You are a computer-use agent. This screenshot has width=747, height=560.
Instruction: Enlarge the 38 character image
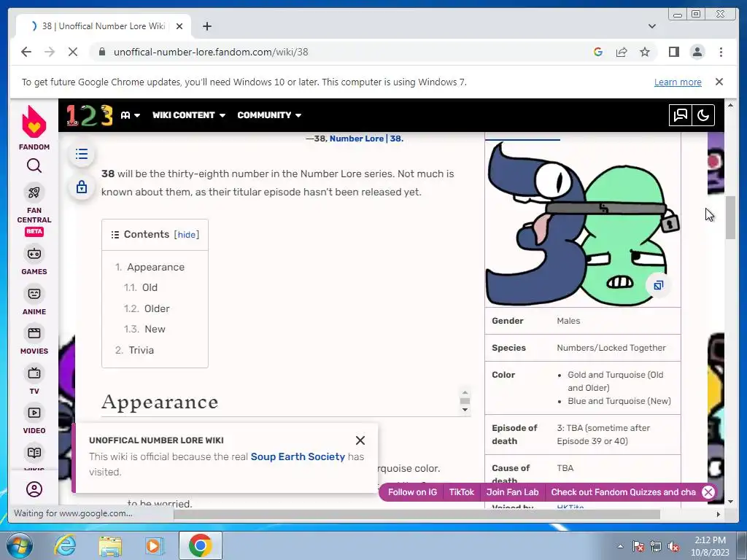click(x=658, y=285)
